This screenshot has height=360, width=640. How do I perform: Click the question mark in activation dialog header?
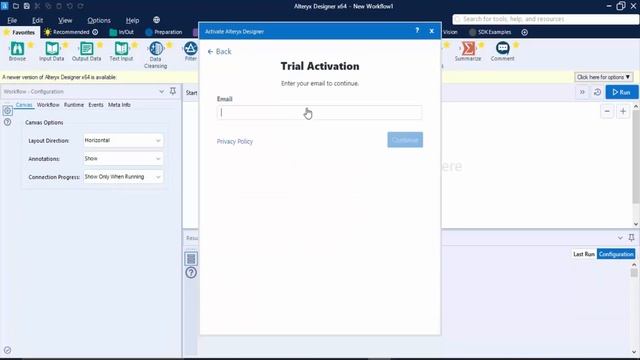(x=417, y=31)
